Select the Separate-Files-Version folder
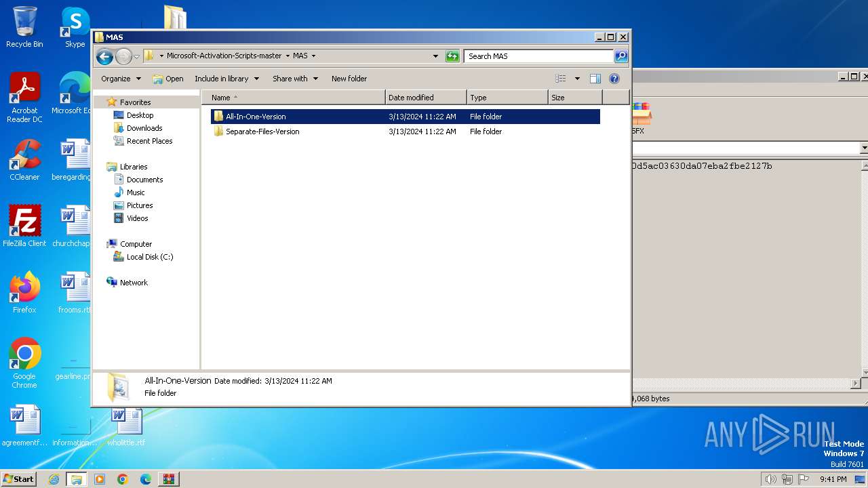 [x=406, y=131]
